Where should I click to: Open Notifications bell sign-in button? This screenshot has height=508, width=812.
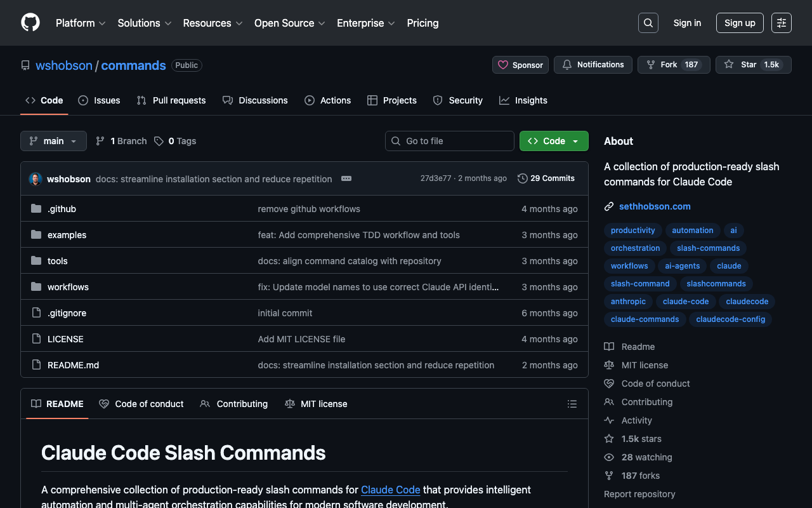point(593,65)
